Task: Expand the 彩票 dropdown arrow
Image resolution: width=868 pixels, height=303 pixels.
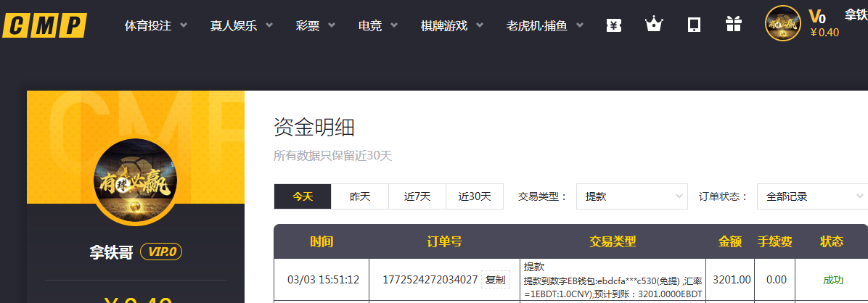Action: point(332,25)
